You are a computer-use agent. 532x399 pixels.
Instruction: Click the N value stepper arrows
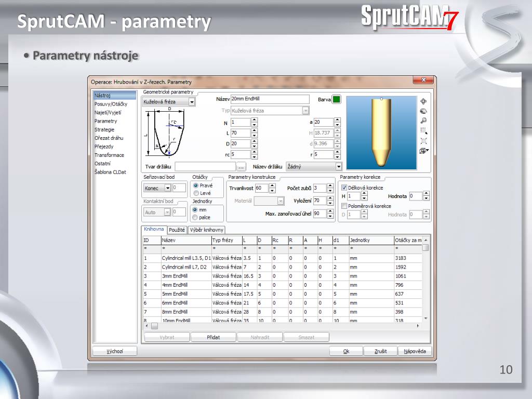tap(255, 122)
